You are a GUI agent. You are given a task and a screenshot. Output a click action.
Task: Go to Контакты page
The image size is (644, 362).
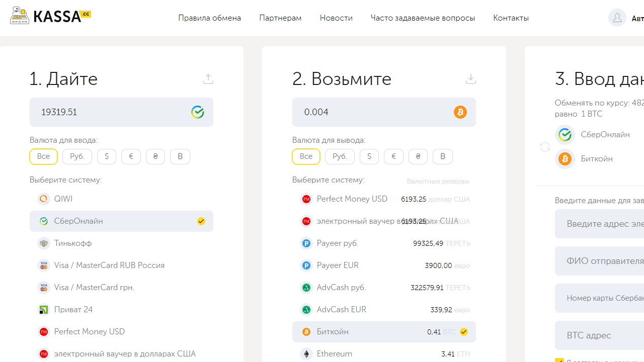pyautogui.click(x=511, y=18)
